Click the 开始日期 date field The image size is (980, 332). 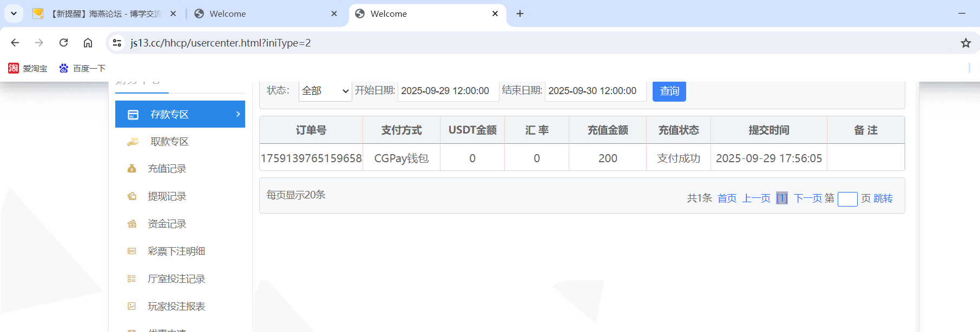click(x=448, y=91)
